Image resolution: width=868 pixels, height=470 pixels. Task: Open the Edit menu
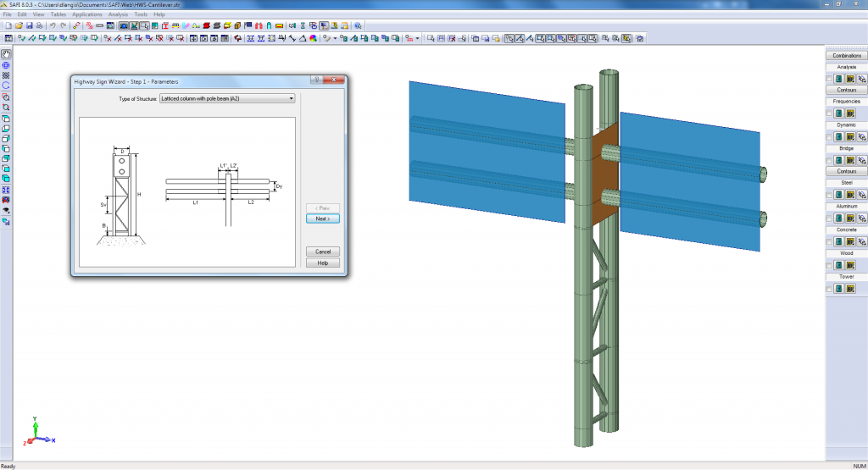tap(21, 14)
